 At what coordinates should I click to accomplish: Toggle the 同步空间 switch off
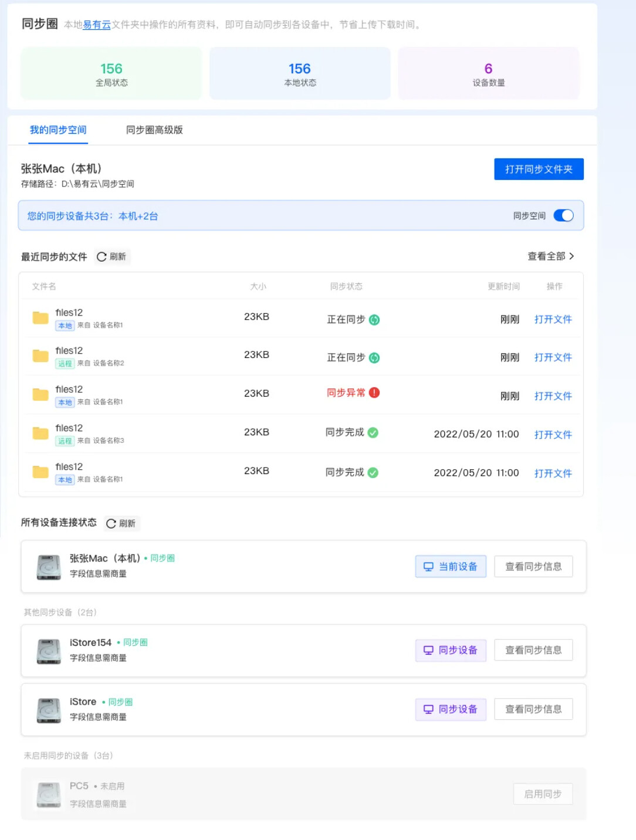(x=563, y=215)
